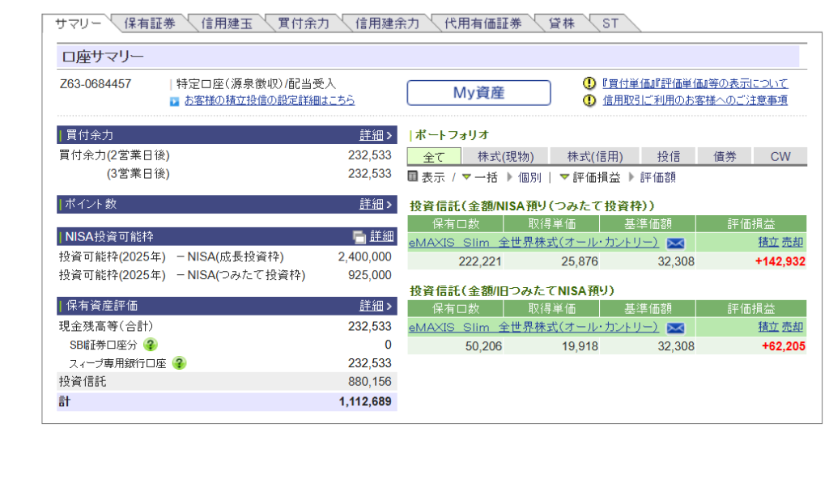829x504 pixels.
Task: Click warning icon beside 買付単価 notice
Action: click(589, 83)
